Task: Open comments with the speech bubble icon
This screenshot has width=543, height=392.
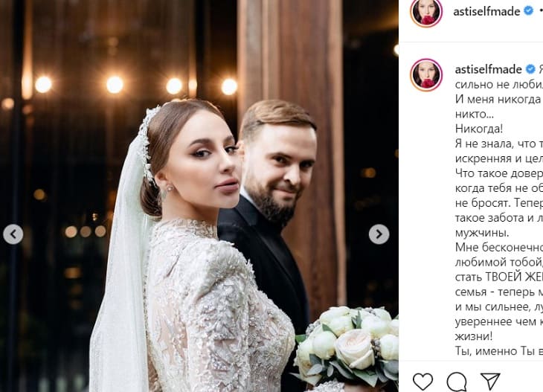Action: click(x=457, y=382)
